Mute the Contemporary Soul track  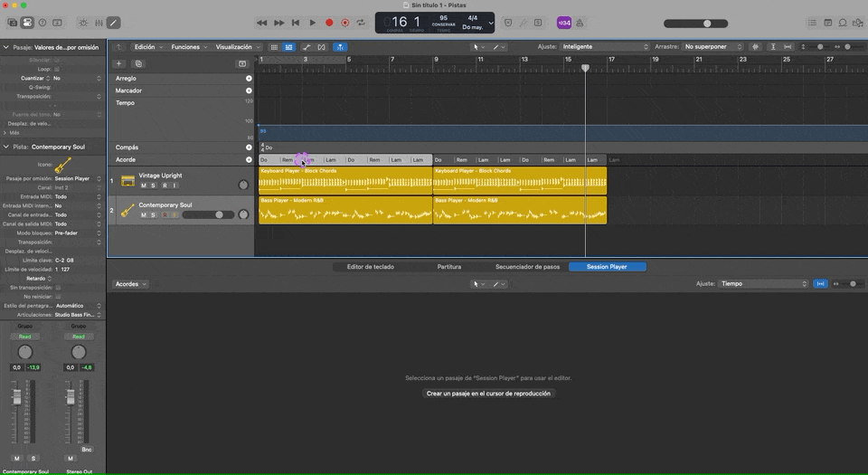coord(144,214)
